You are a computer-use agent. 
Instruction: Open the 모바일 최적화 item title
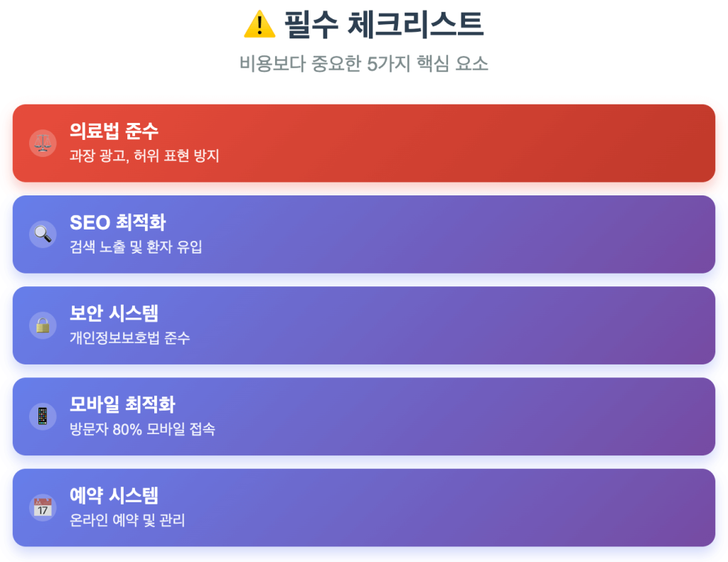[122, 404]
